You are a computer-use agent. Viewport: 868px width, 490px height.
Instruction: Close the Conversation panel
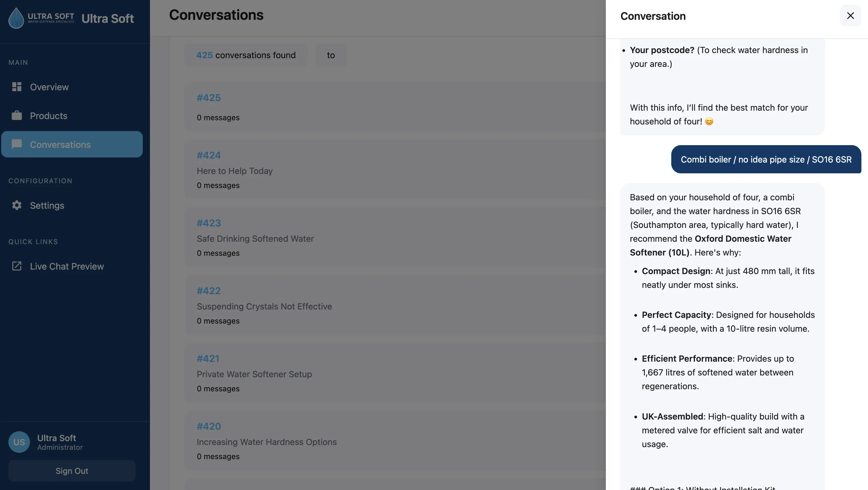tap(850, 16)
